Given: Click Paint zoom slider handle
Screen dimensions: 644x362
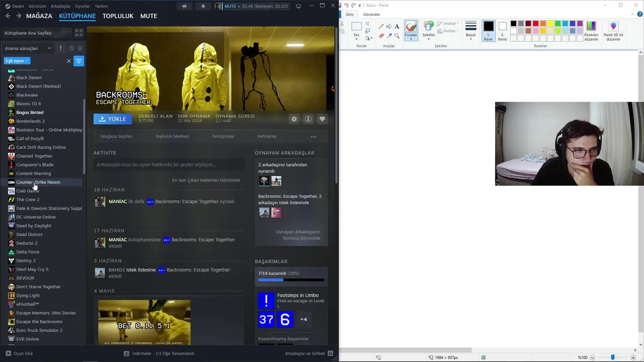Looking at the screenshot, I should point(612,357).
